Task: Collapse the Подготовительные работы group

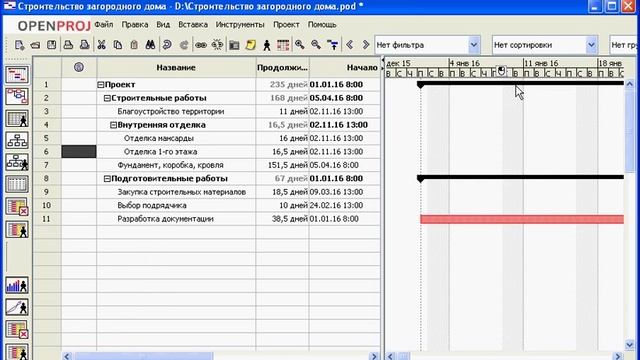Action: [107, 179]
